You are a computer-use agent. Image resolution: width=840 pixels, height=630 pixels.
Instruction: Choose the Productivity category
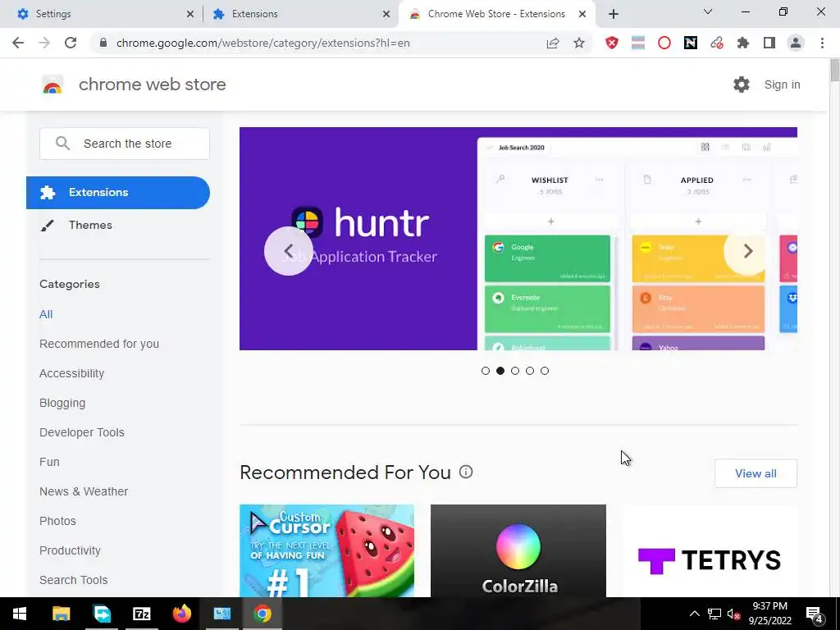tap(70, 550)
